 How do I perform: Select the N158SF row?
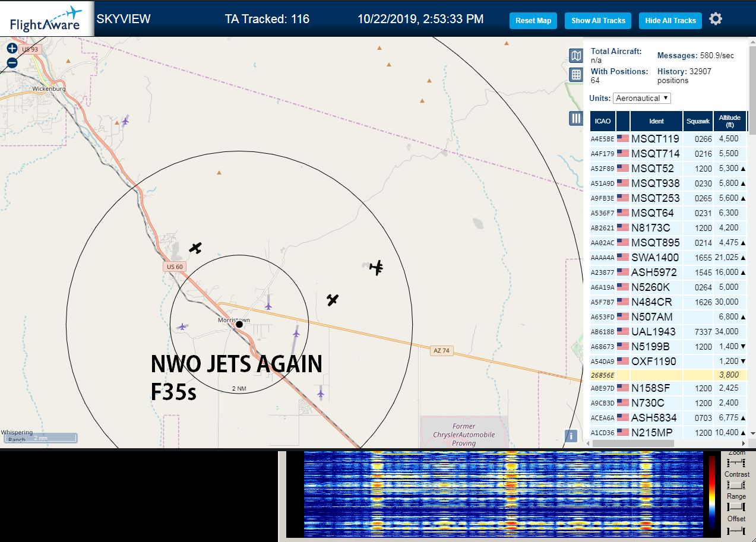(668, 388)
